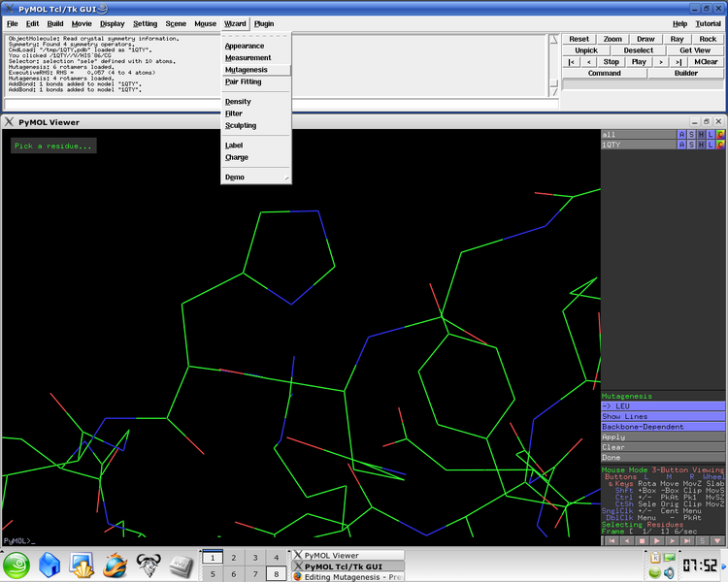Open the L (label) menu for 1QTY
This screenshot has width=728, height=582.
[x=711, y=145]
